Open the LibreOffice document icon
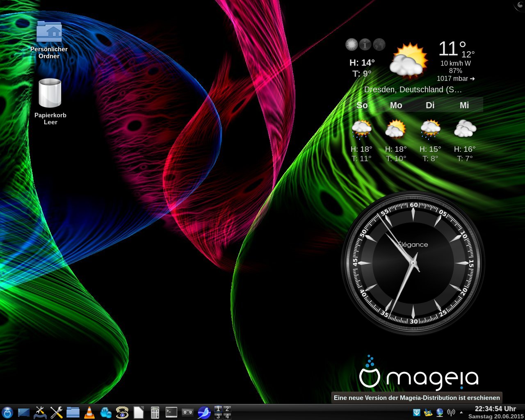Image resolution: width=525 pixels, height=420 pixels. click(x=139, y=412)
